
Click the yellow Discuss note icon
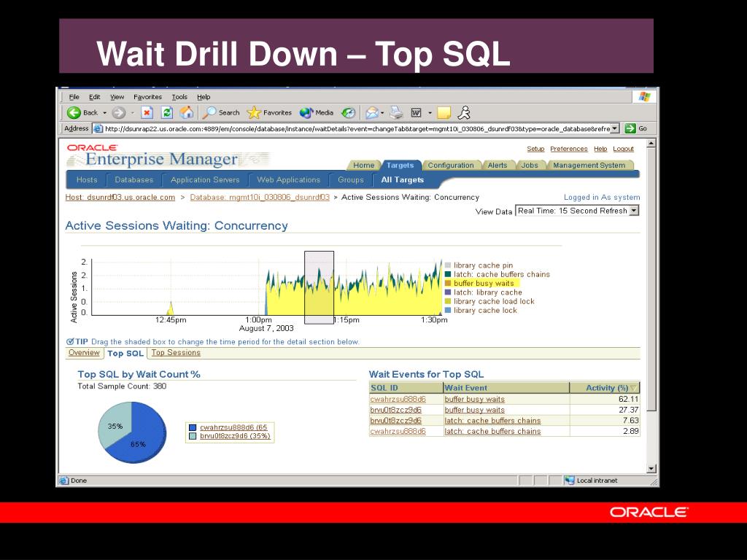[x=444, y=113]
